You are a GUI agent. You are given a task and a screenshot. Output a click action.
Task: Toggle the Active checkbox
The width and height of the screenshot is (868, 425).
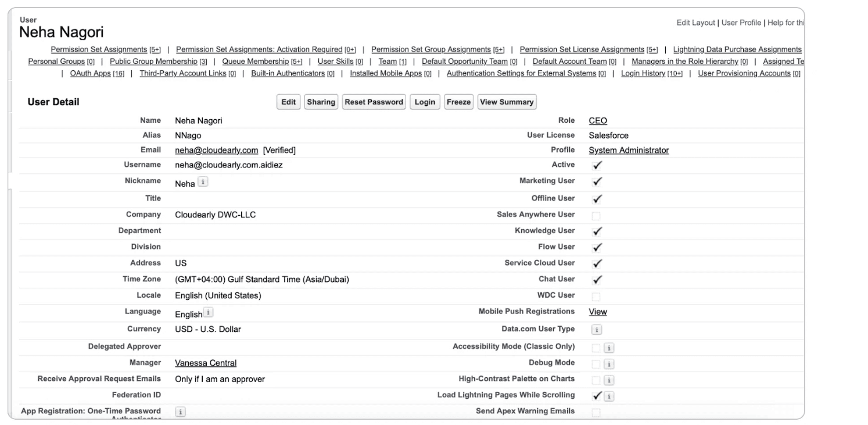(596, 166)
